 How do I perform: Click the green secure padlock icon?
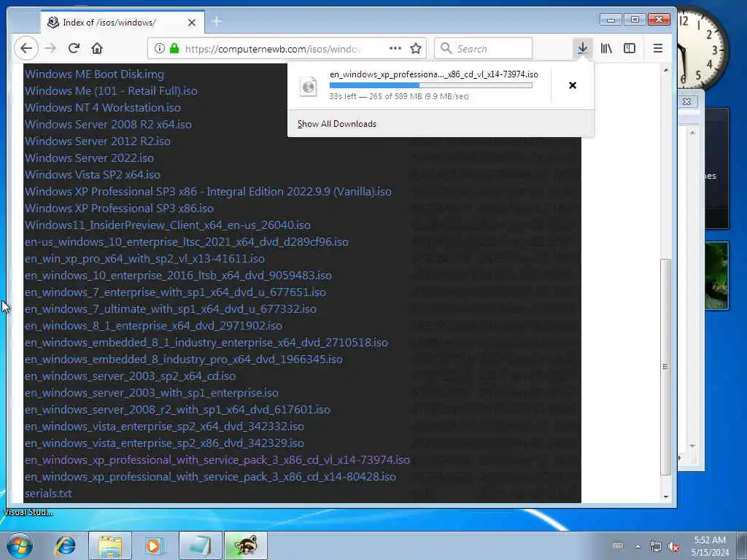(174, 48)
